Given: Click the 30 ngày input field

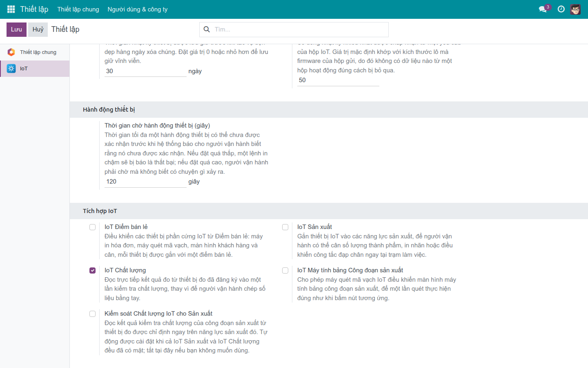Looking at the screenshot, I should coord(145,71).
